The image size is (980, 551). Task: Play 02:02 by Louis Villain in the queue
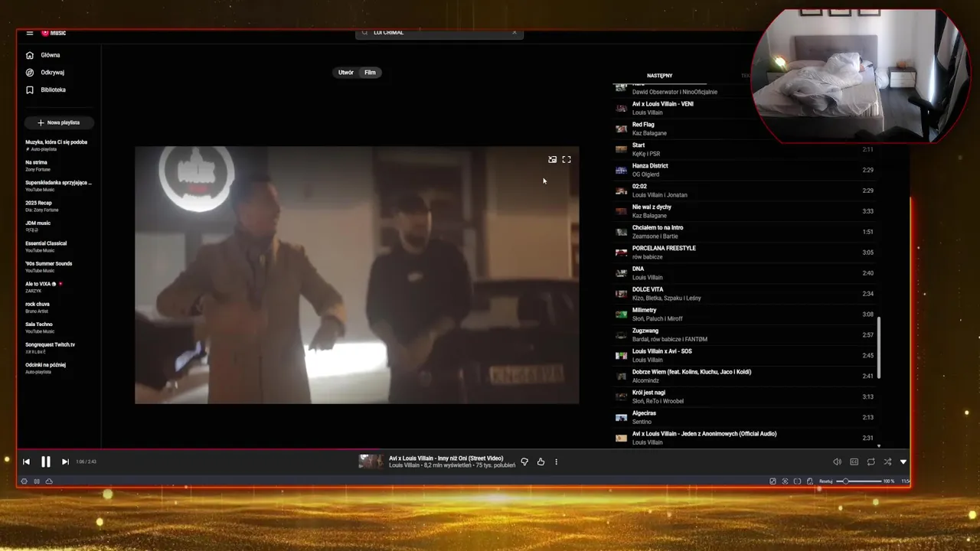[x=744, y=191]
